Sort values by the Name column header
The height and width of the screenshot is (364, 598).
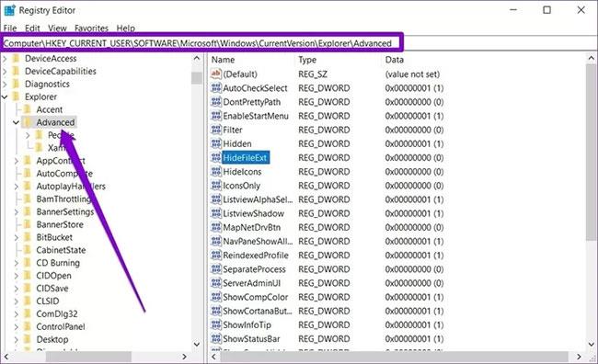tap(252, 60)
